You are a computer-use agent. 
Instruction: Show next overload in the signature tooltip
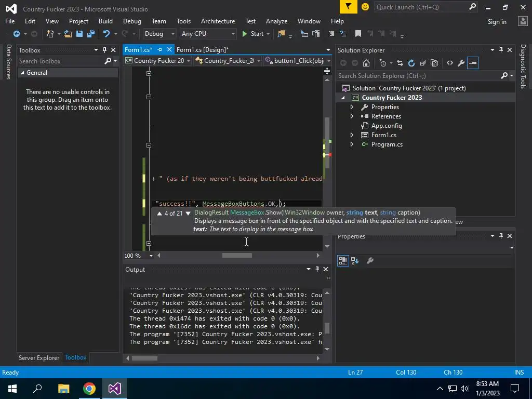click(188, 214)
